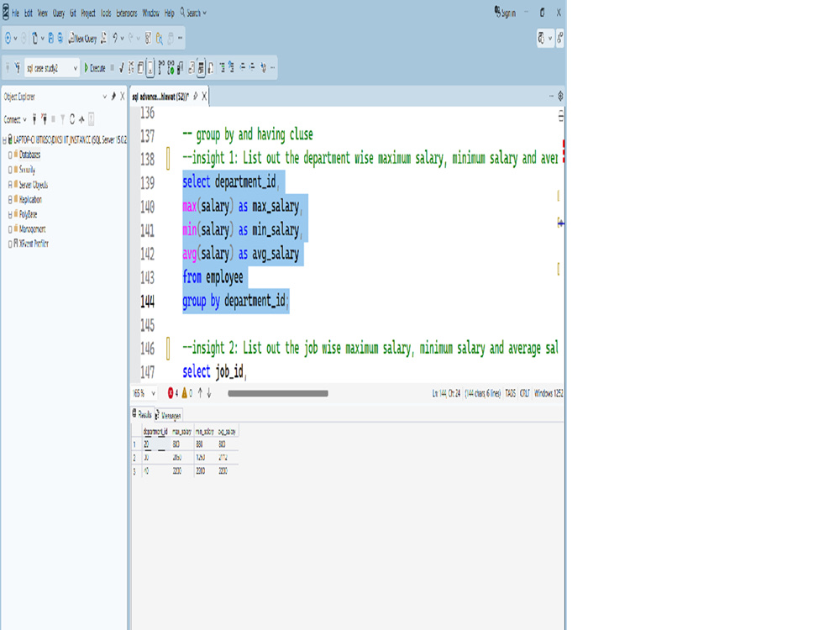Click the Object Explorer activity pulse icon

[x=81, y=119]
